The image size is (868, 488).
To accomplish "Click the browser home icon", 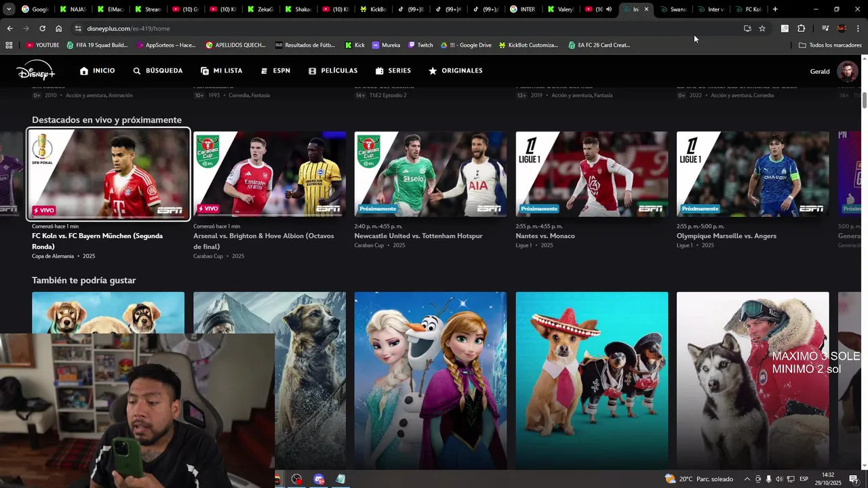I will click(x=58, y=28).
